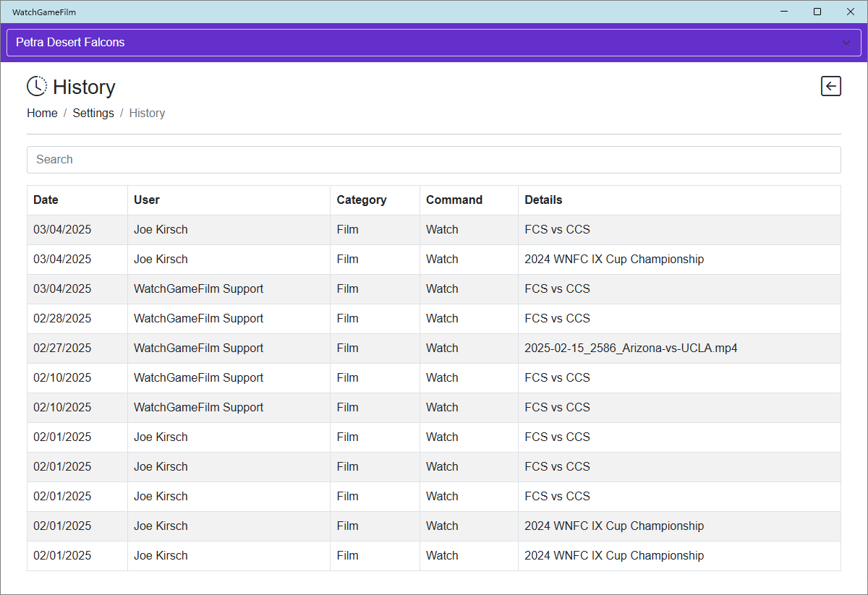Click the 02/27/2025 WatchGameFilm Support user cell
The width and height of the screenshot is (868, 595).
pyautogui.click(x=198, y=348)
